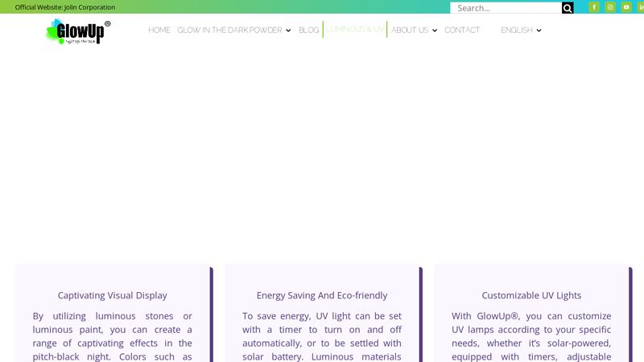Open the LinkedIn social icon

point(641,7)
